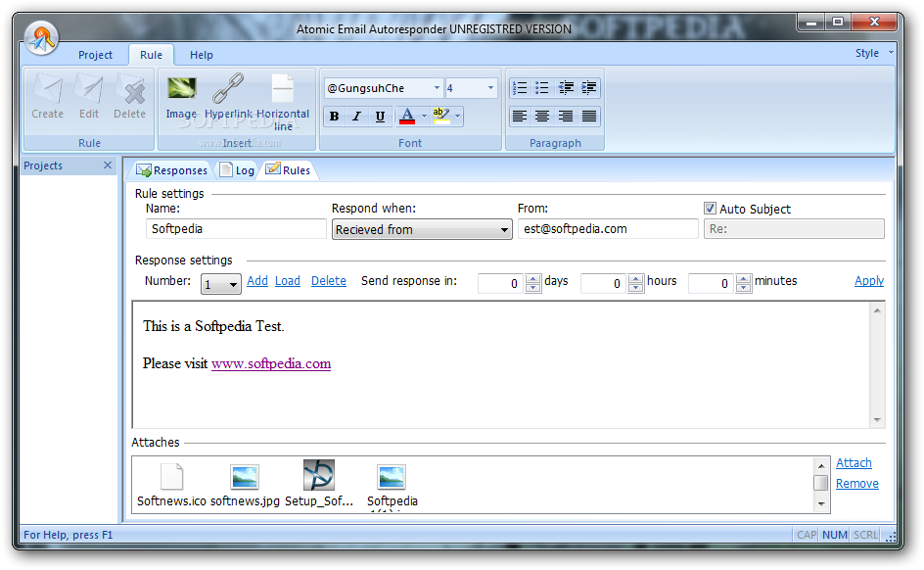Click the From email address field
The height and width of the screenshot is (570, 924).
click(608, 229)
